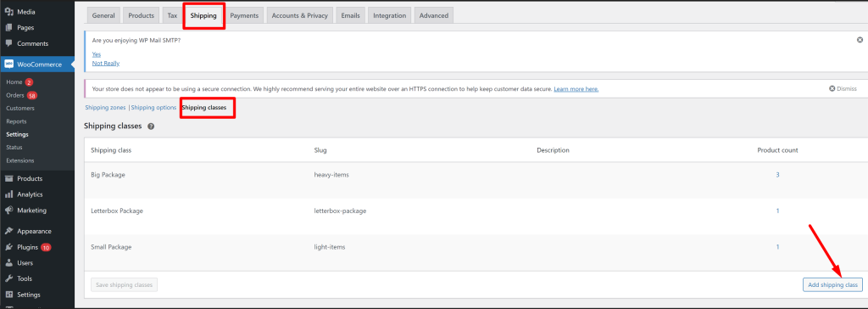Select the Shipping tab
This screenshot has height=309, width=868.
point(203,15)
